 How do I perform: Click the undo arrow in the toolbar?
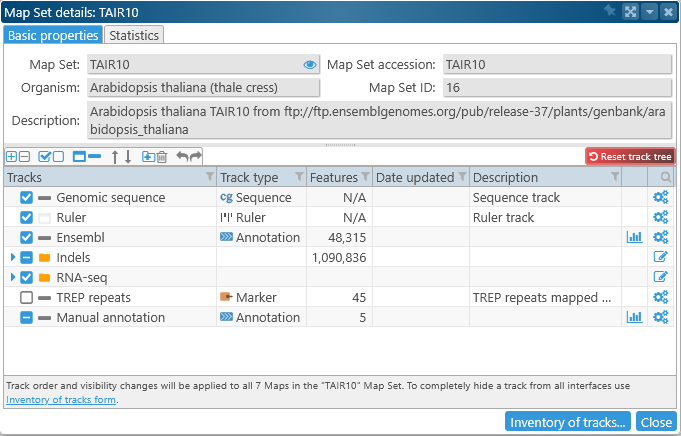pyautogui.click(x=182, y=157)
